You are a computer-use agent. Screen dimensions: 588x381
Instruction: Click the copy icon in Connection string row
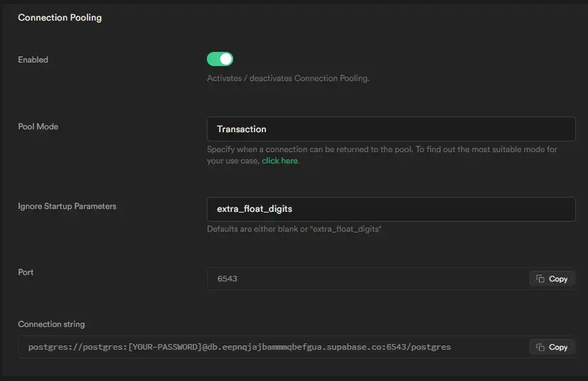point(540,347)
